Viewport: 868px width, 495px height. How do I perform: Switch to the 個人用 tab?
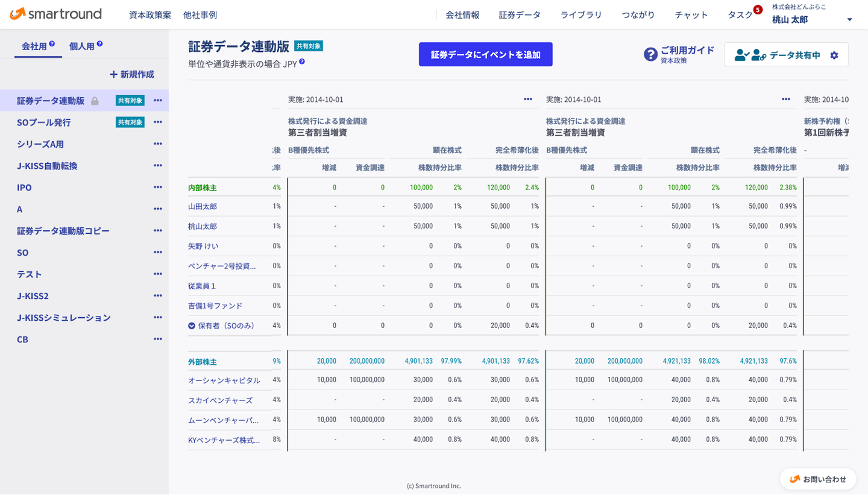pyautogui.click(x=82, y=46)
